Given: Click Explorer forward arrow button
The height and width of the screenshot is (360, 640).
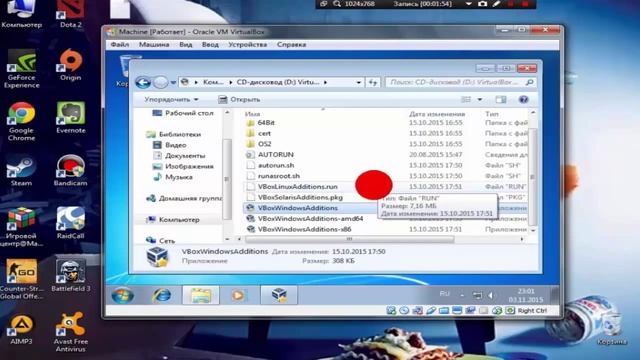Looking at the screenshot, I should click(x=160, y=83).
